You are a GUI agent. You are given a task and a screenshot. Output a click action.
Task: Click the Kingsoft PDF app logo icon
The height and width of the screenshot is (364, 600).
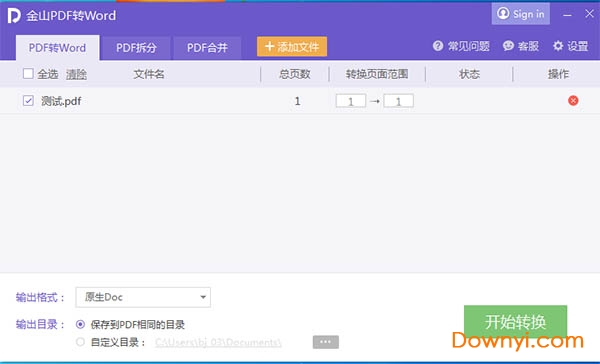[x=14, y=16]
